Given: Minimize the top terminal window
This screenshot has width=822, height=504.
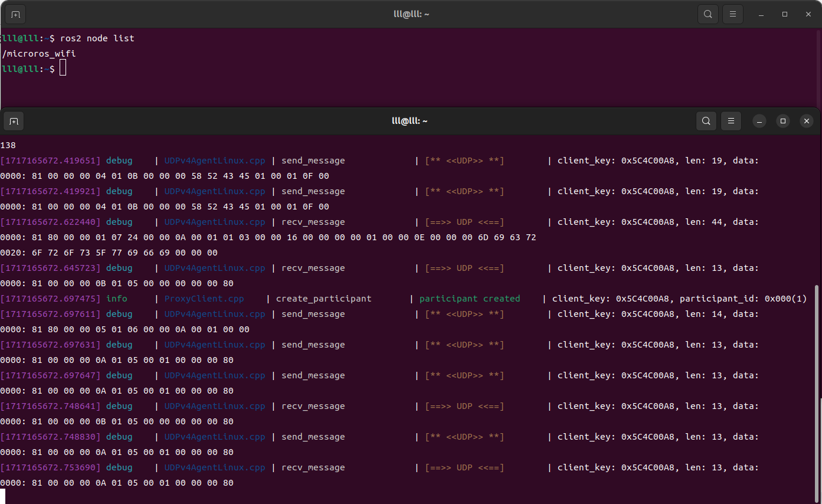Looking at the screenshot, I should click(762, 14).
